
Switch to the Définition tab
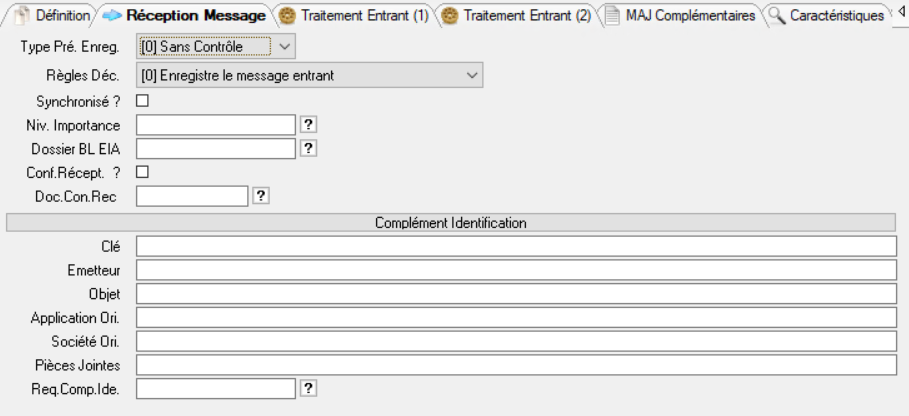tap(61, 16)
